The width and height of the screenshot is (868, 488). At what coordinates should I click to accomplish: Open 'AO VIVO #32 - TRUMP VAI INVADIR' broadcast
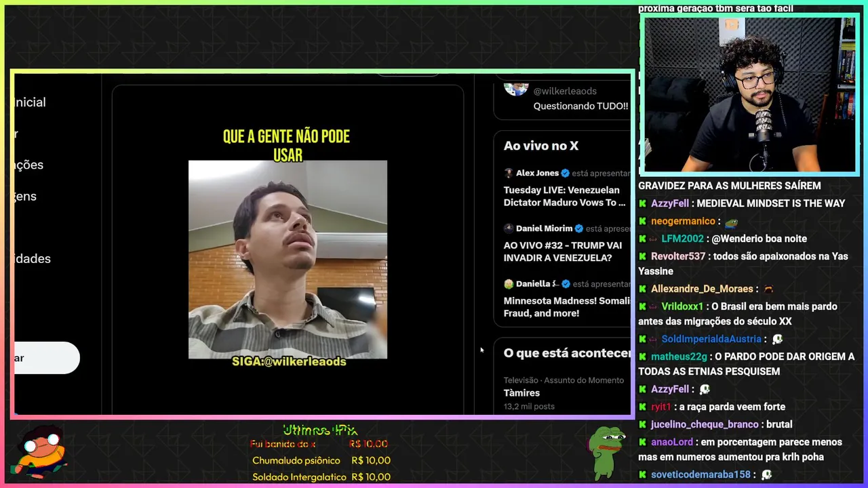point(563,252)
